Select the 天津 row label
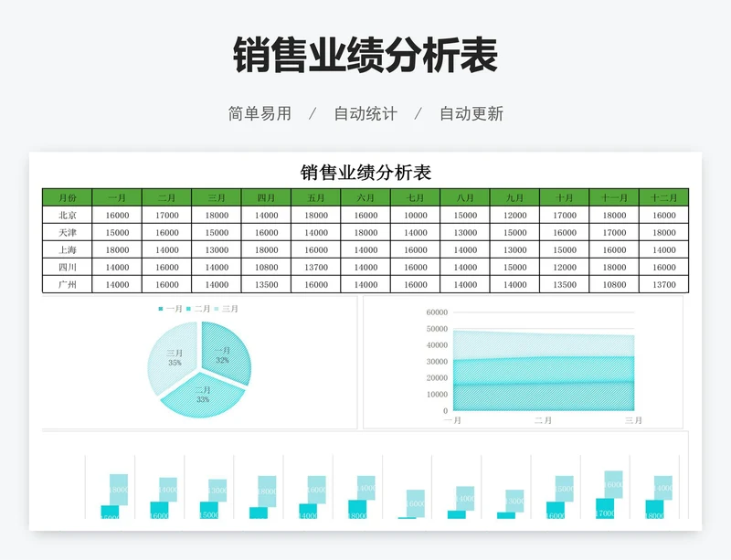The width and height of the screenshot is (731, 560). [67, 232]
